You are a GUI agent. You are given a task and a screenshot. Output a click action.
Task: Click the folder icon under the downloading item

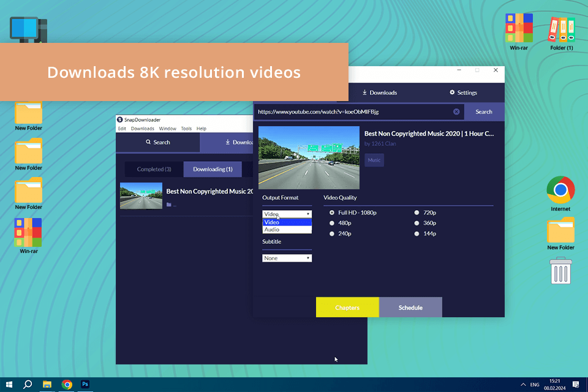[x=169, y=205]
